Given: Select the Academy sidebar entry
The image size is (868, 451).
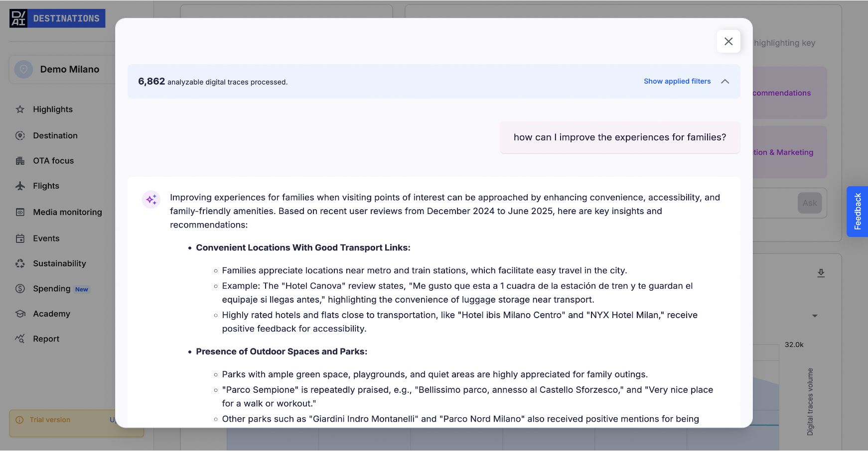Looking at the screenshot, I should (x=51, y=314).
